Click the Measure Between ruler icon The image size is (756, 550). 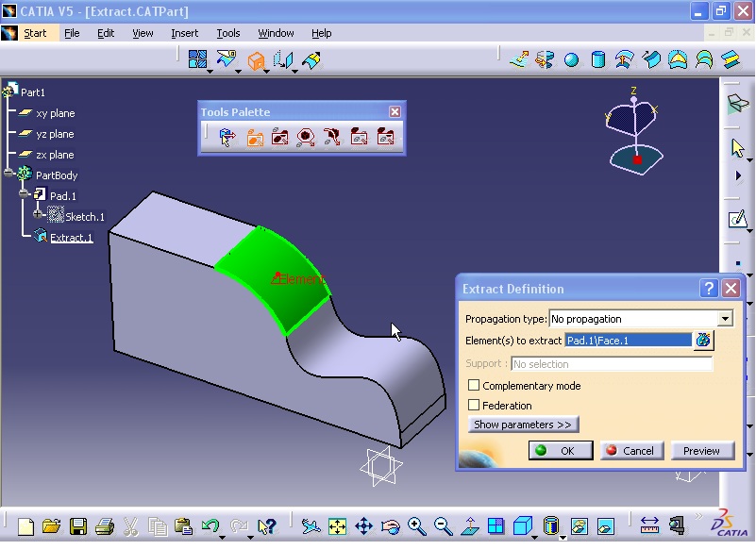point(649,525)
